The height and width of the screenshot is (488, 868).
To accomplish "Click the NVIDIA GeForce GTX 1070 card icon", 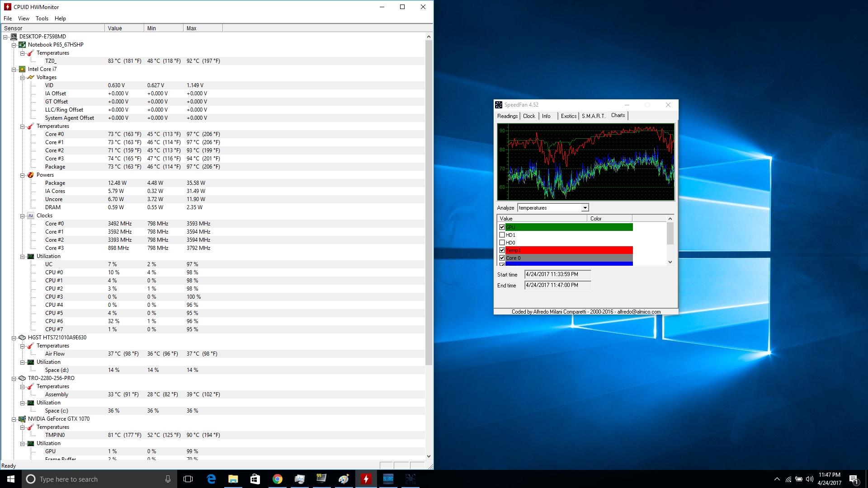I will (22, 419).
